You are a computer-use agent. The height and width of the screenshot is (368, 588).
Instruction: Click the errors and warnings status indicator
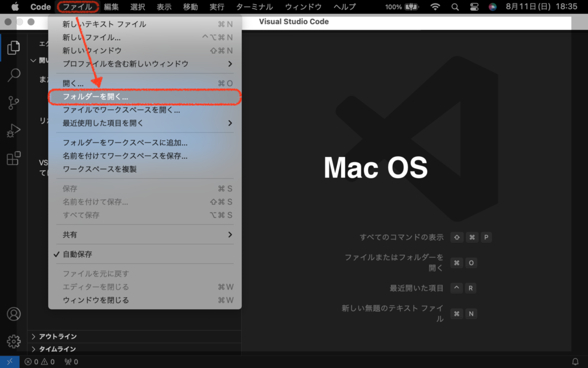(40, 362)
